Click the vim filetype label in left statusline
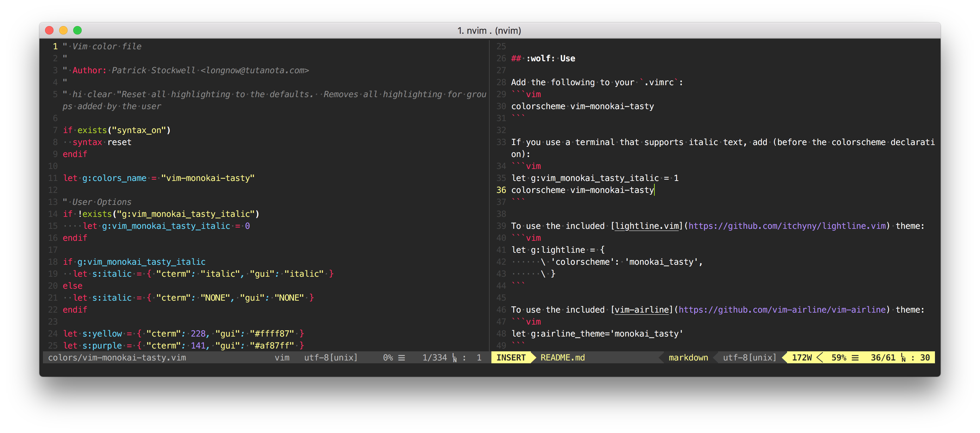This screenshot has height=433, width=980. point(282,358)
